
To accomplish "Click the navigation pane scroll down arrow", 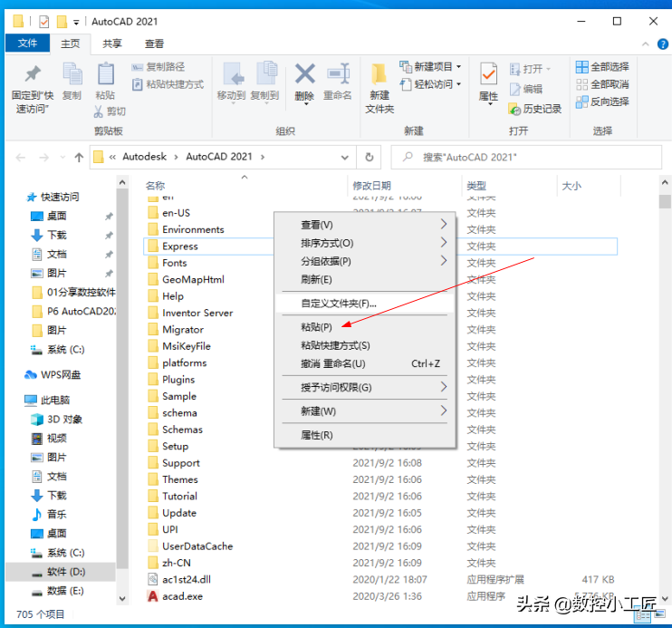I will (122, 598).
